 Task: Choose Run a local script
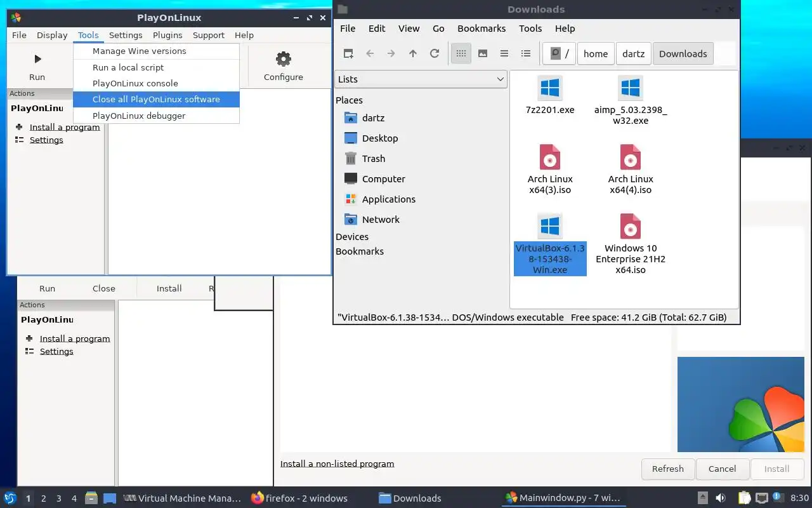(156, 67)
